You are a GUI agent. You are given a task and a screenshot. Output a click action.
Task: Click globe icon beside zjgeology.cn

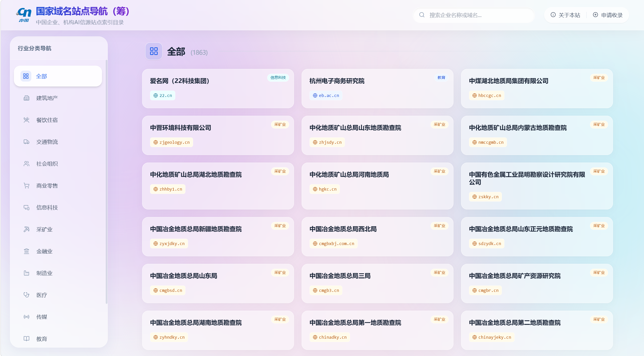[156, 142]
